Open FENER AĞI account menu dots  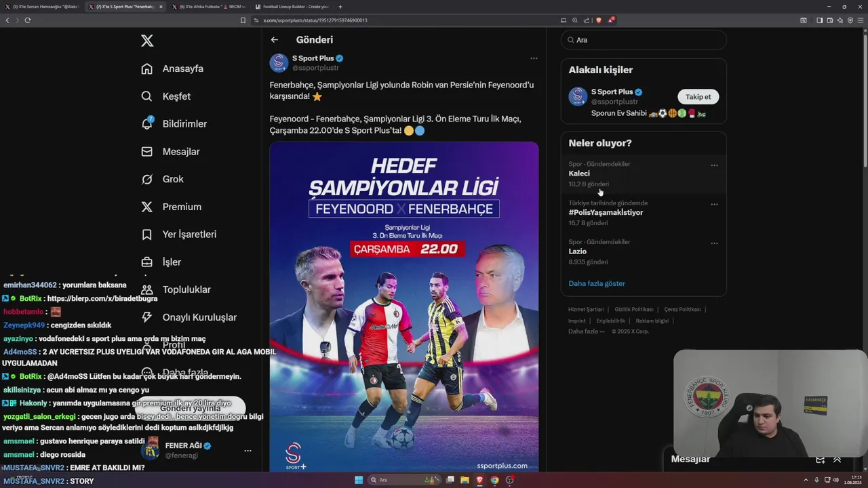pyautogui.click(x=248, y=451)
